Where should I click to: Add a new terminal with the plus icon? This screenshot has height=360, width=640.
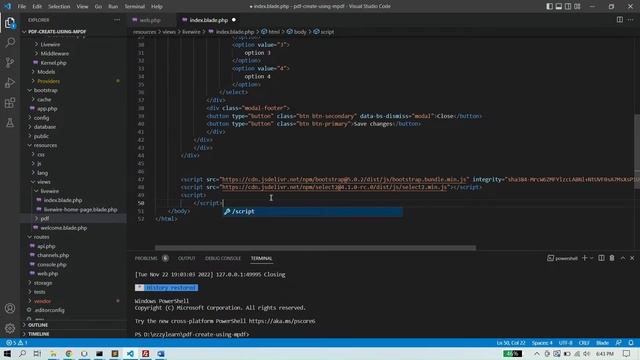tap(584, 258)
